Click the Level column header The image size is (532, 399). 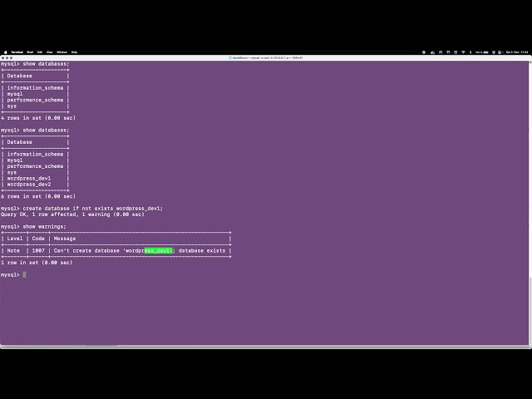coord(15,239)
